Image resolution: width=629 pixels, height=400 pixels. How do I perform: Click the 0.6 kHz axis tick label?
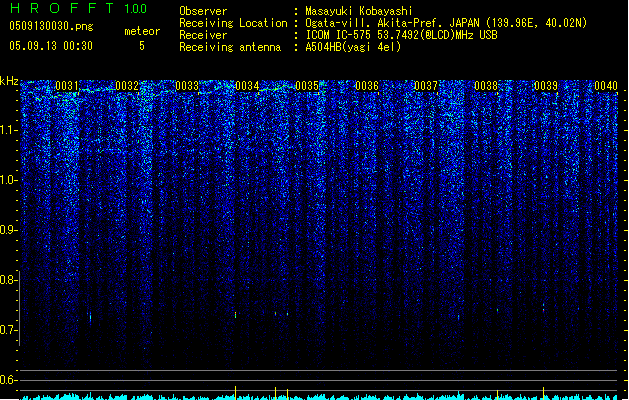(x=8, y=380)
